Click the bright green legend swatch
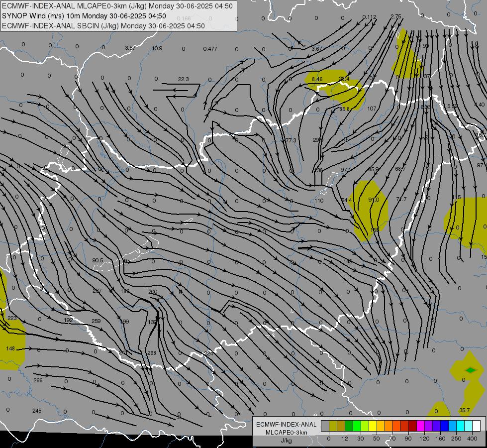This screenshot has height=448, width=487. (357, 426)
